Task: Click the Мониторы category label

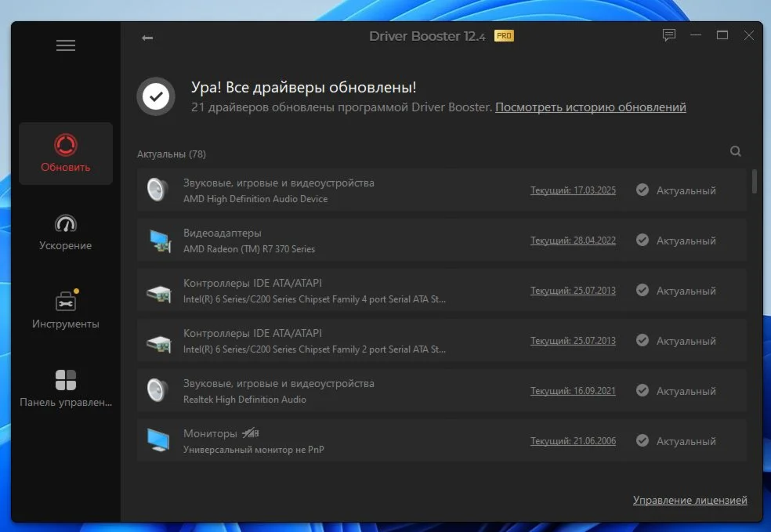Action: tap(210, 433)
